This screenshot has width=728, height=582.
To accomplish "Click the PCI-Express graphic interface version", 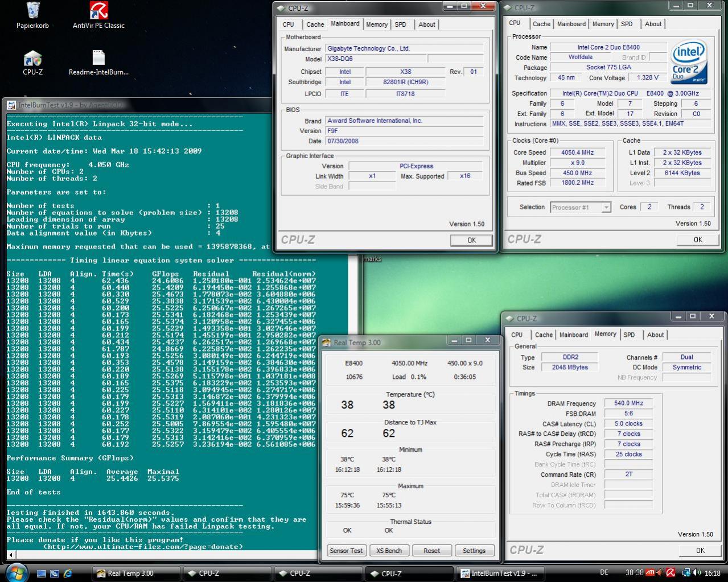I will tap(416, 166).
